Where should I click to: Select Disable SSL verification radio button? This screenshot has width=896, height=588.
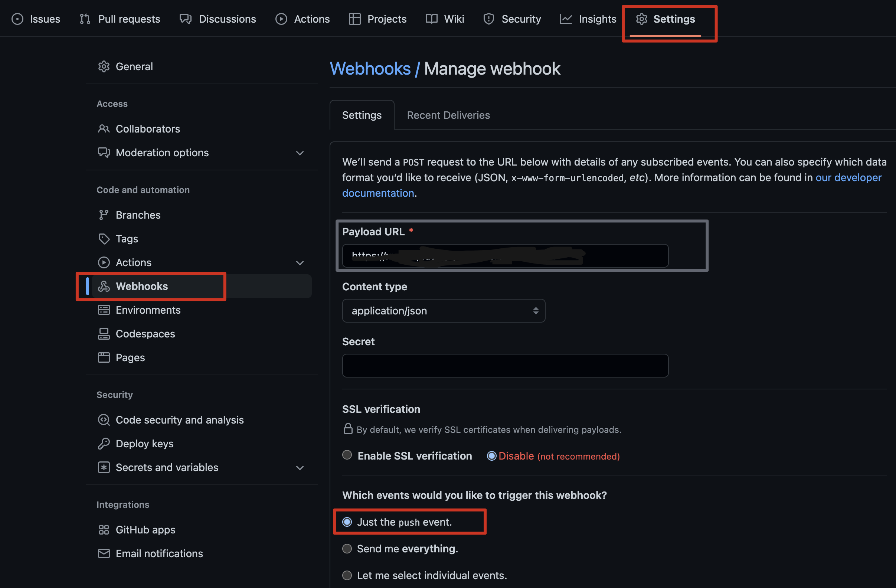[492, 456]
